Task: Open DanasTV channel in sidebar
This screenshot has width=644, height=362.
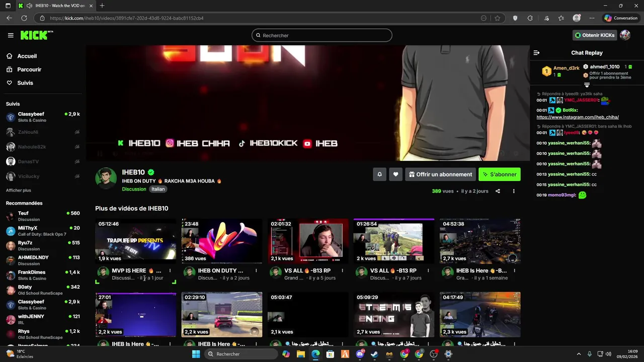Action: point(43,161)
